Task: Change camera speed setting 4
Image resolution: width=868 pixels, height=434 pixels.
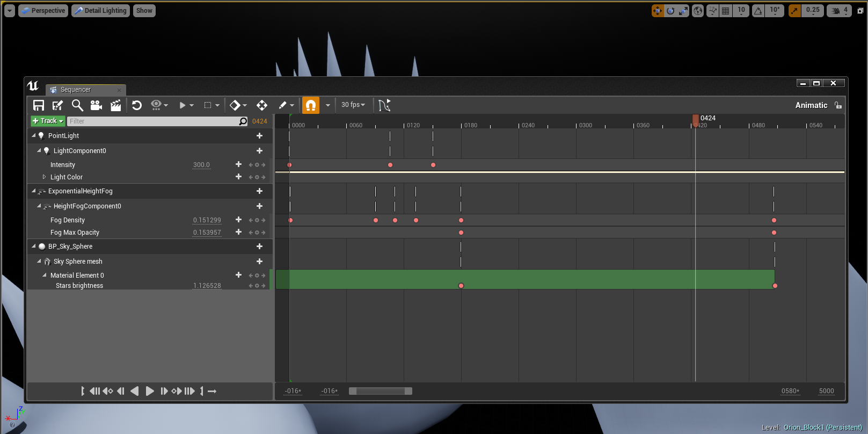Action: [x=839, y=11]
